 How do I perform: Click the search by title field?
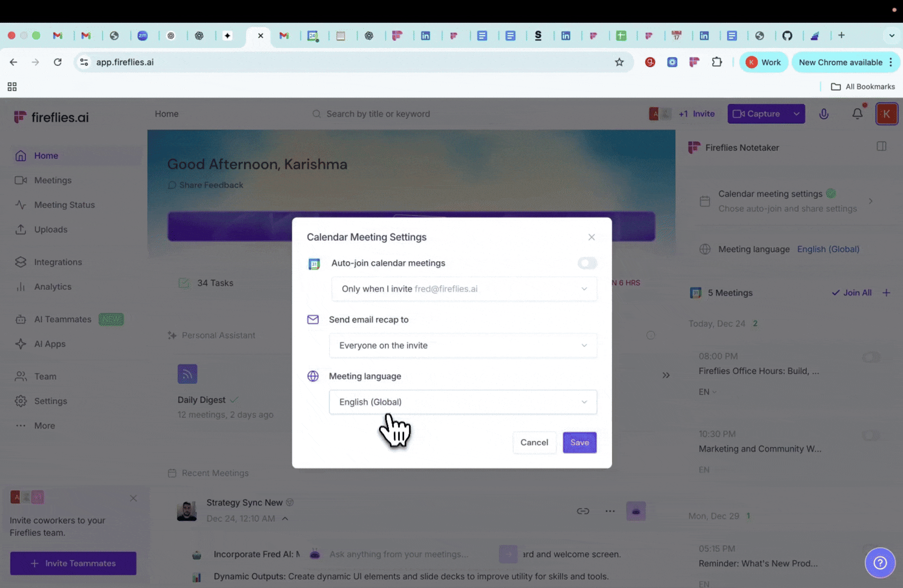point(378,114)
